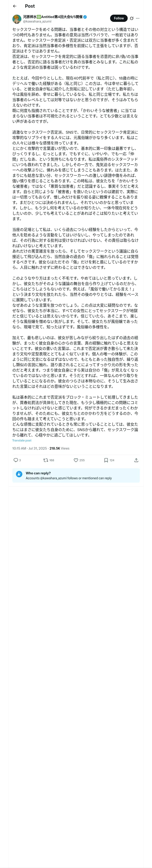
Task: Click the 168 repost count
Action: pos(52,460)
